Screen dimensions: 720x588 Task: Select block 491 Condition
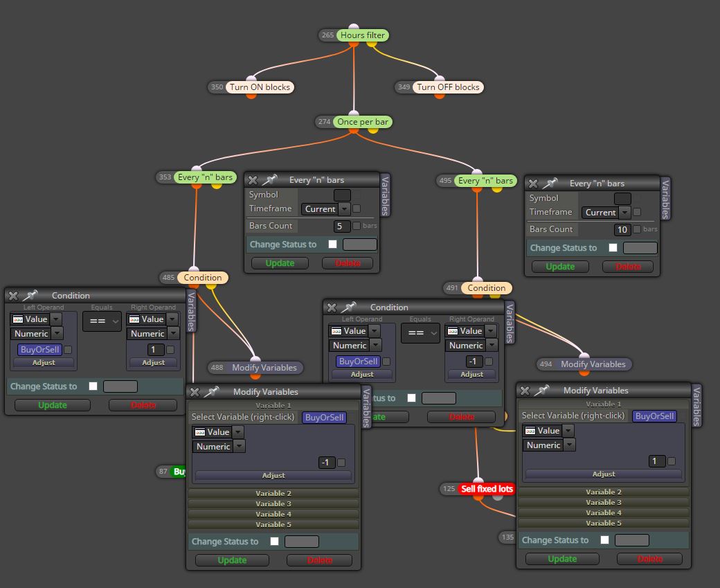(486, 288)
